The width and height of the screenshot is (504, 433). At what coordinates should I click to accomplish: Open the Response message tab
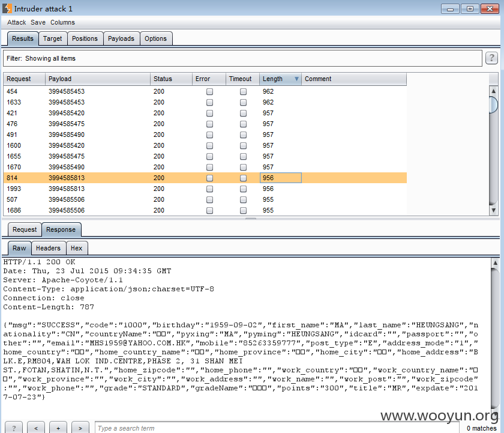(61, 229)
